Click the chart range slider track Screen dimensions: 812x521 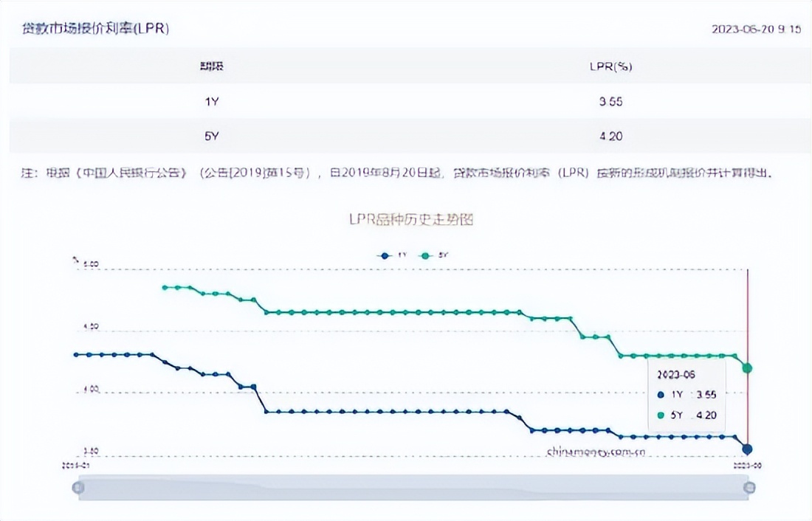(413, 487)
